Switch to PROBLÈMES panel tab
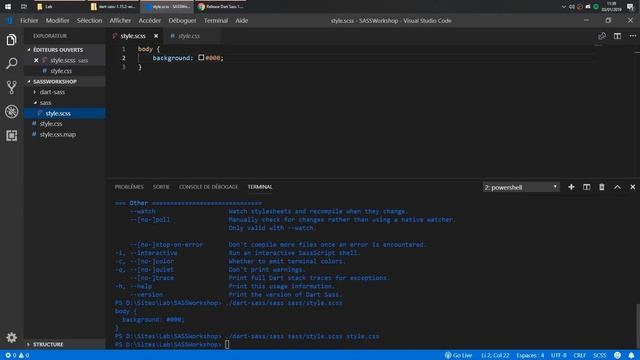640x360 pixels. tap(129, 187)
